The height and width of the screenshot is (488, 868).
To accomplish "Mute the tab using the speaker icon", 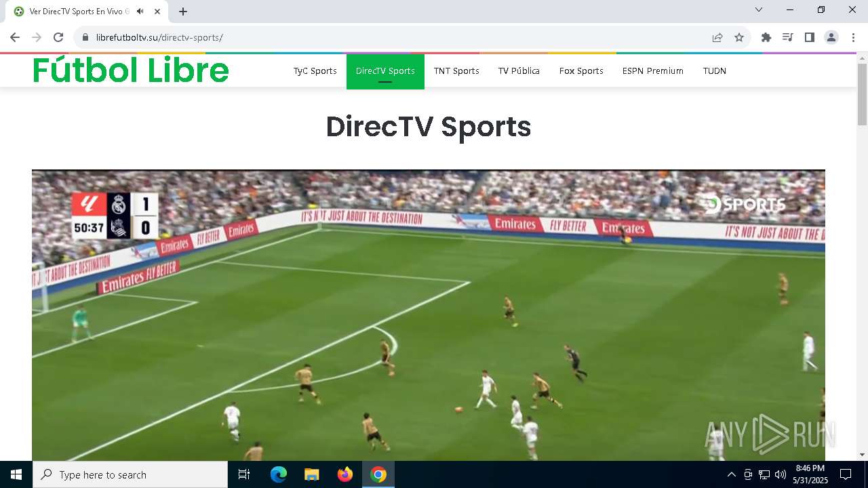I will 140,12.
